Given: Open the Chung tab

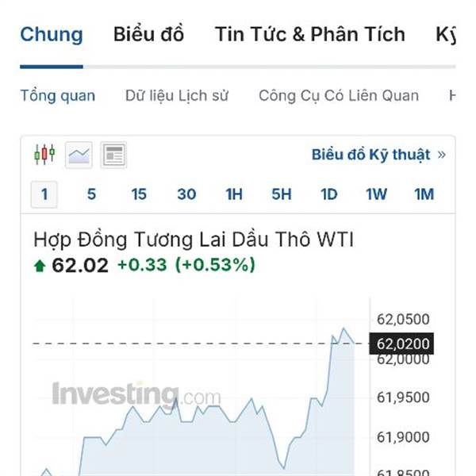Looking at the screenshot, I should click(x=52, y=35).
